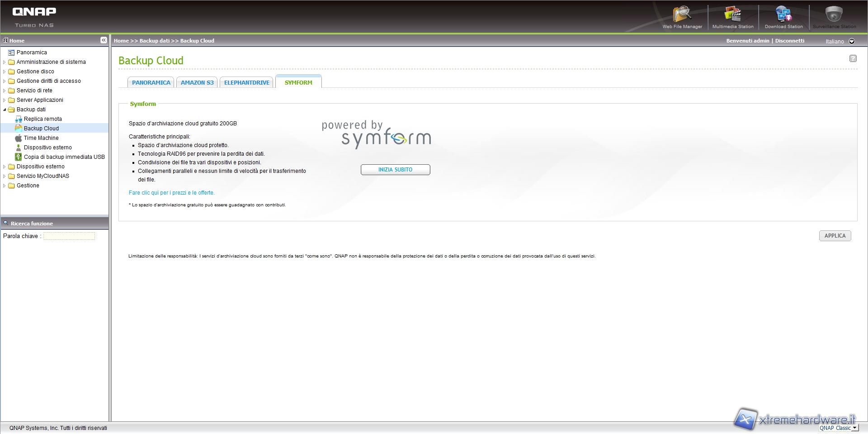Open Surveillance Station icon
868x434 pixels.
[x=834, y=16]
